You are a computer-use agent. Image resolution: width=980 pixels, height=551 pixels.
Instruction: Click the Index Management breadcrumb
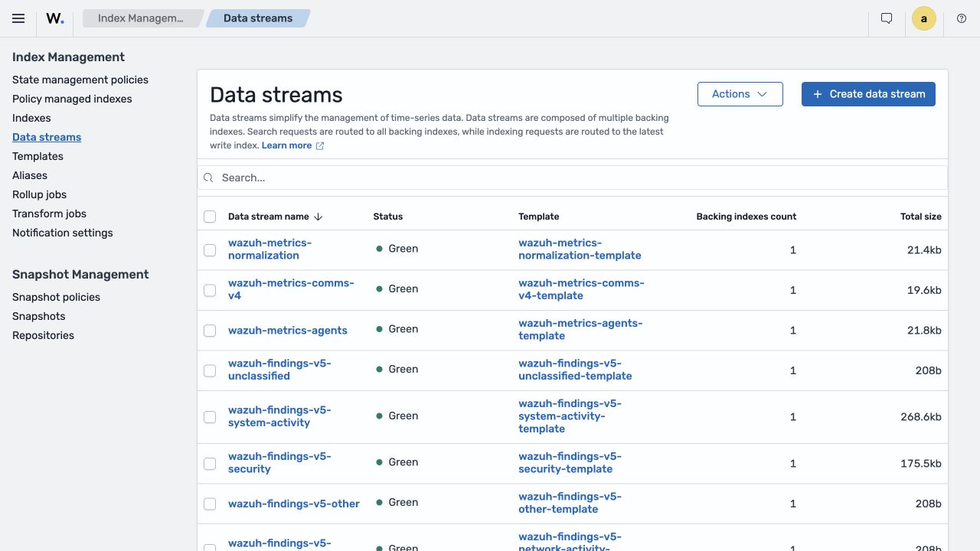(141, 18)
